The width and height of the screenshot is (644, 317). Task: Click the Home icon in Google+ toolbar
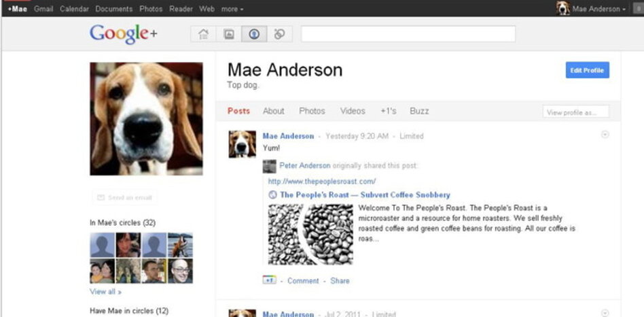202,34
